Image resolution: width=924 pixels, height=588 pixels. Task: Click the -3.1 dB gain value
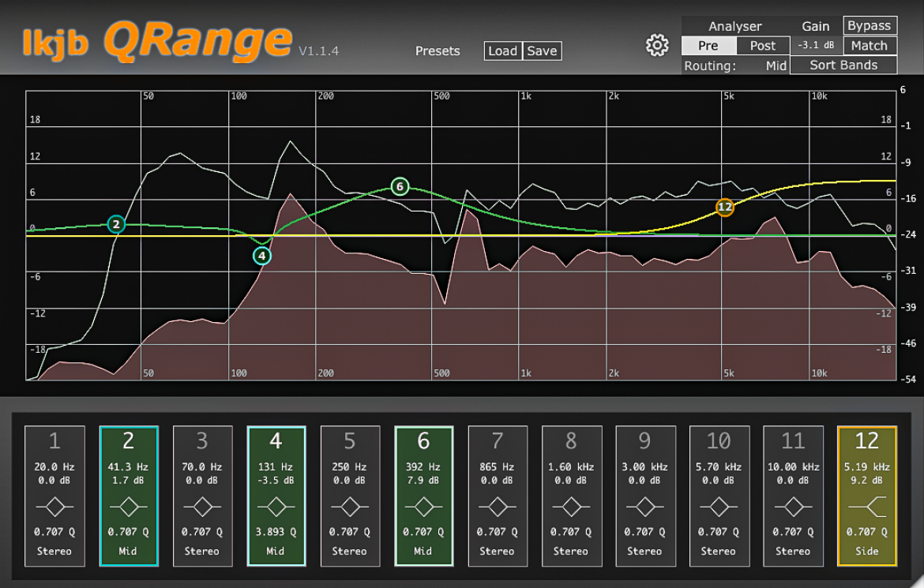coord(816,45)
